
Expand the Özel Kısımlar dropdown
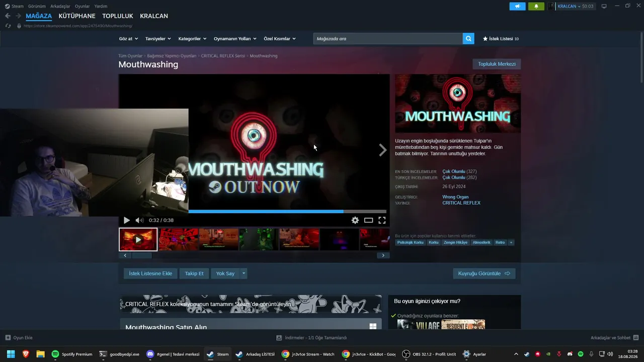tap(280, 39)
